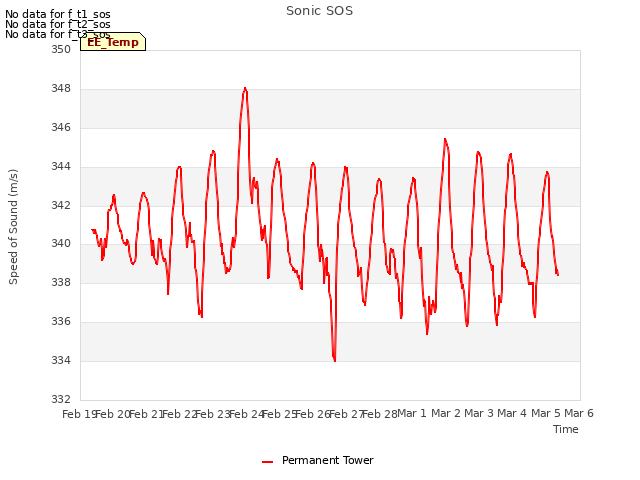Click the 336 y-axis tick label

(x=61, y=322)
